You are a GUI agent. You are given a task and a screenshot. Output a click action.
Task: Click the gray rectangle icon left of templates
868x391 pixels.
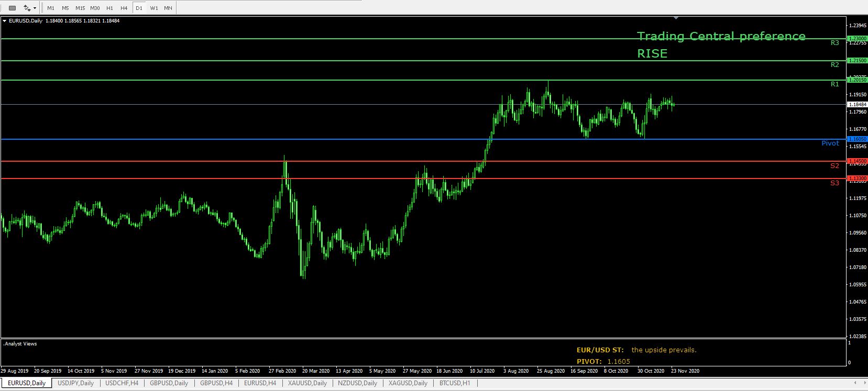click(13, 8)
